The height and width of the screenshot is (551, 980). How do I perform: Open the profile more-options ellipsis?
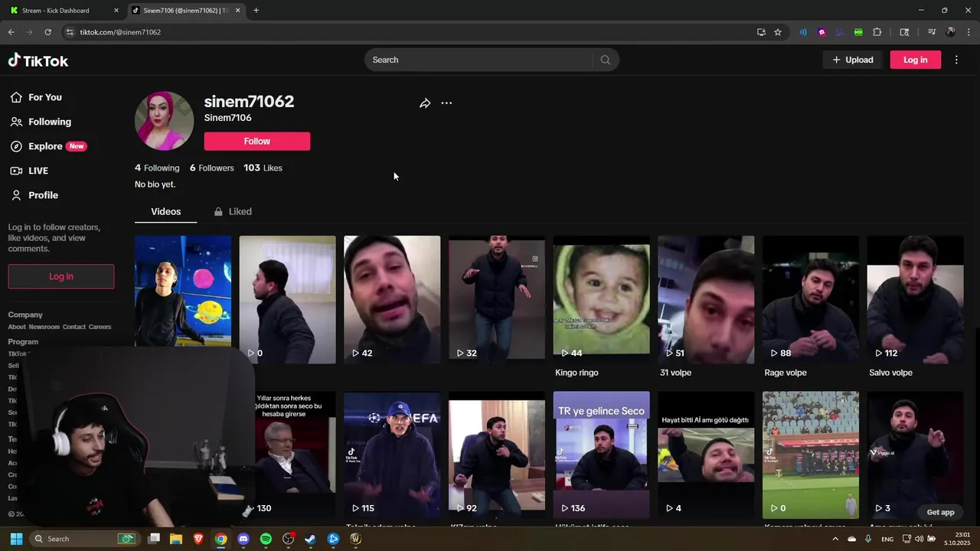(446, 103)
